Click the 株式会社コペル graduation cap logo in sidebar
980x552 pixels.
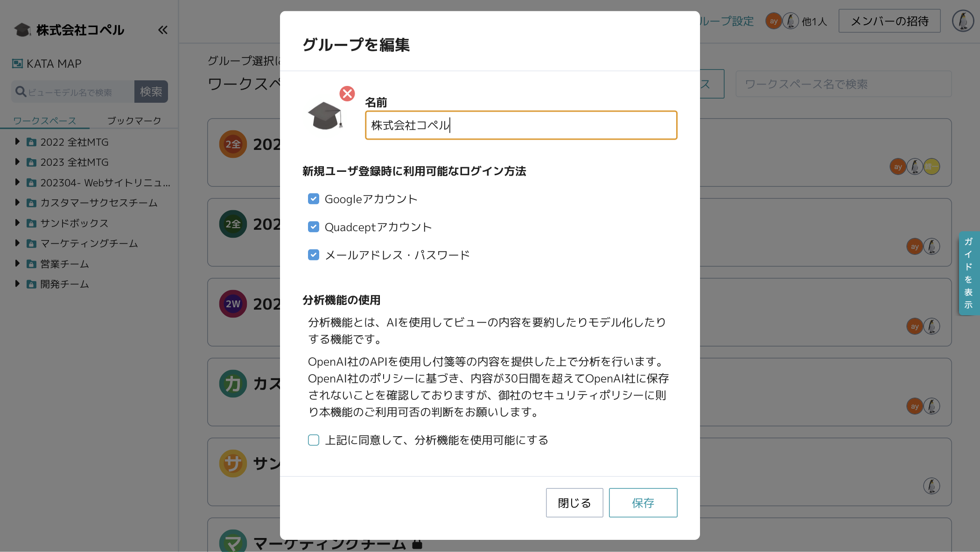click(x=22, y=30)
